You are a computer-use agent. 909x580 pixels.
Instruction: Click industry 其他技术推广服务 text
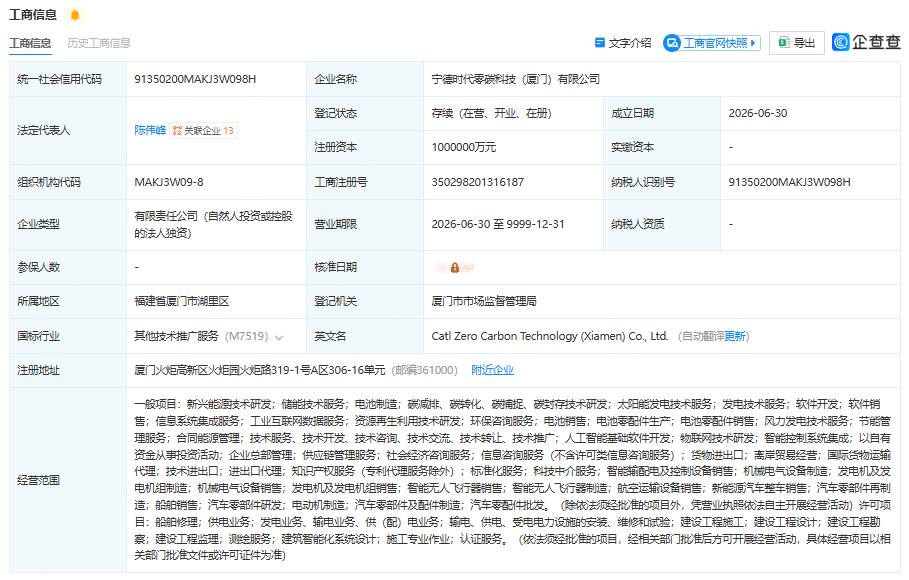click(176, 336)
